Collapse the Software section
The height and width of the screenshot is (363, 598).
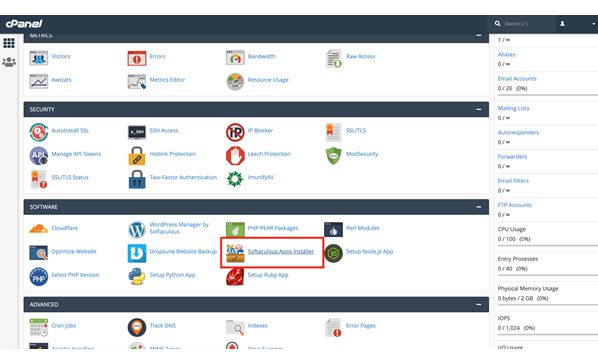coord(479,207)
